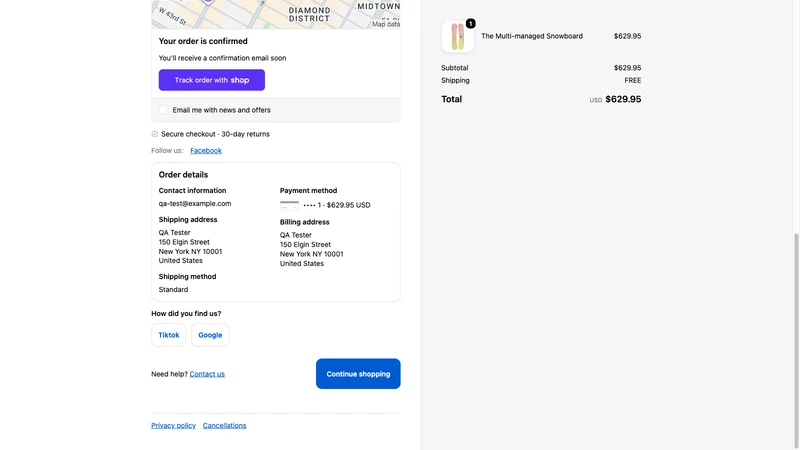Click The Multi-managed Snowboard product name
Screen dimensions: 800x450
click(532, 36)
